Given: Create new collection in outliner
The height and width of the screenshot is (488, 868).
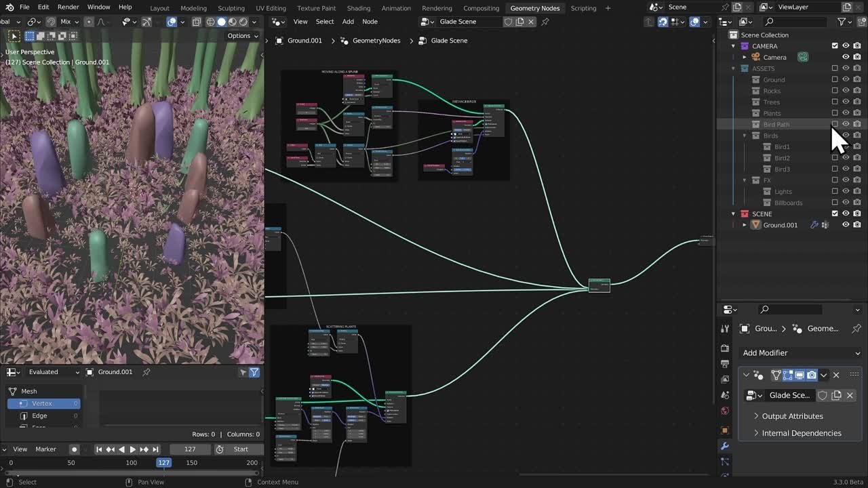Looking at the screenshot, I should pyautogui.click(x=860, y=22).
